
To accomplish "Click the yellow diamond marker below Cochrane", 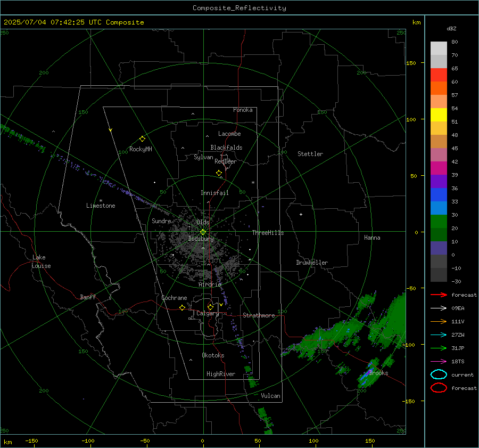I will click(x=182, y=308).
